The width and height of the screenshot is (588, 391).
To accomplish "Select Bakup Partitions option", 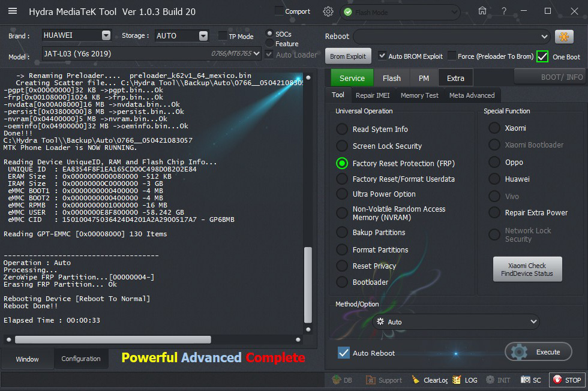I will 342,233.
